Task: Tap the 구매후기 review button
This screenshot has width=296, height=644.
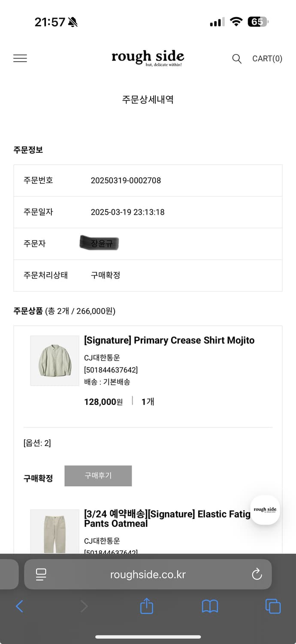Action: 98,476
